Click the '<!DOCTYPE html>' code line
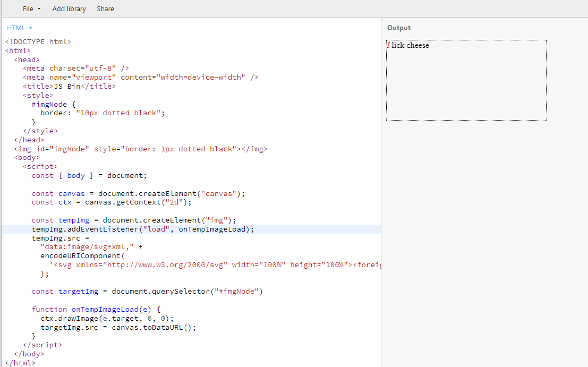Screen dimensions: 588x367 [38, 41]
